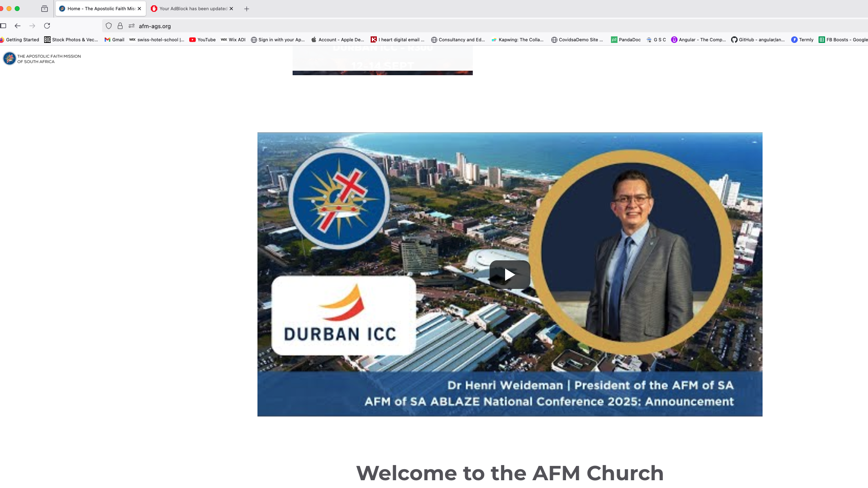This screenshot has width=868, height=488.
Task: Open the PandaDoc bookmark
Action: [626, 40]
